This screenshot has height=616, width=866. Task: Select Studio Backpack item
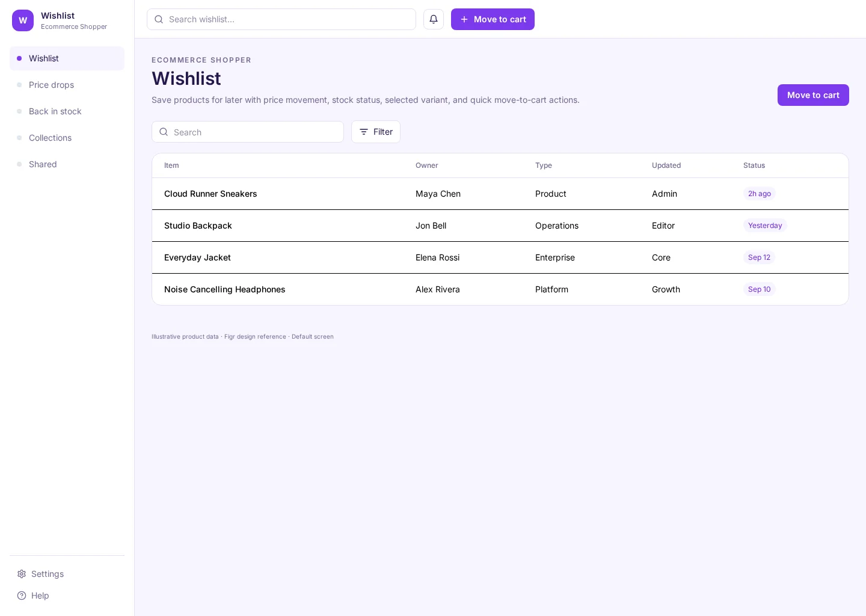pyautogui.click(x=198, y=226)
